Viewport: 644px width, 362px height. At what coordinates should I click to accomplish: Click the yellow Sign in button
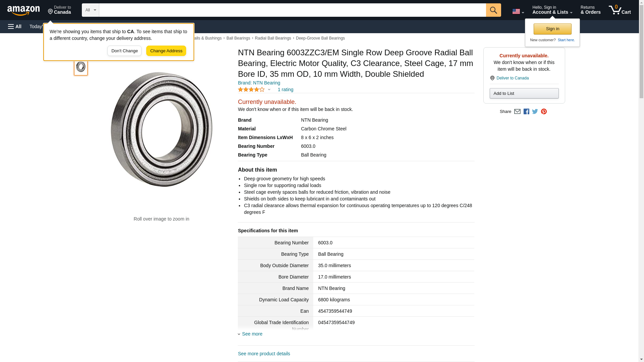[x=552, y=29]
